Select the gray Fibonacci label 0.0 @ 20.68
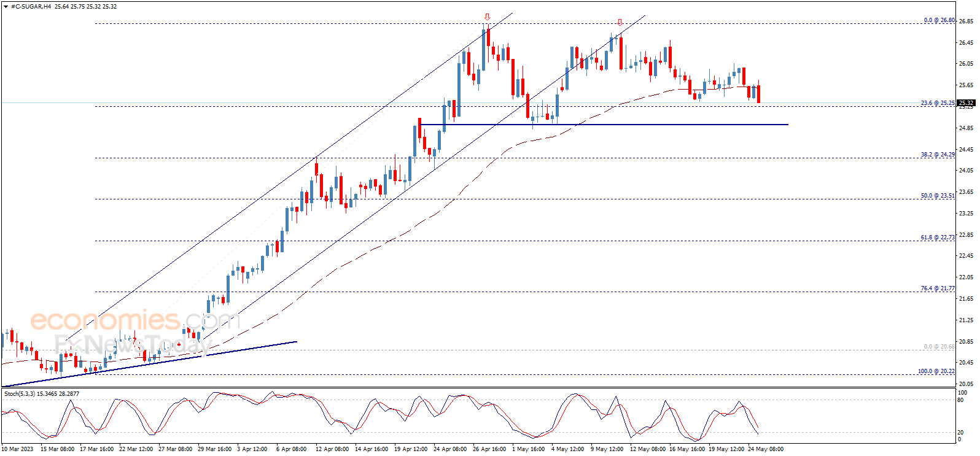The width and height of the screenshot is (980, 456). pyautogui.click(x=939, y=347)
